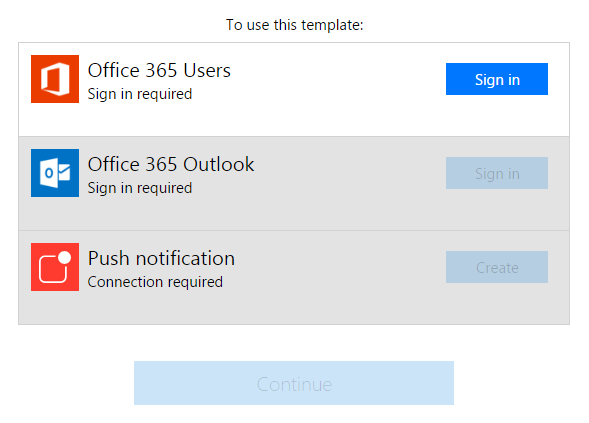589x423 pixels.
Task: Click the white notification dot on Push icon
Action: click(x=65, y=257)
